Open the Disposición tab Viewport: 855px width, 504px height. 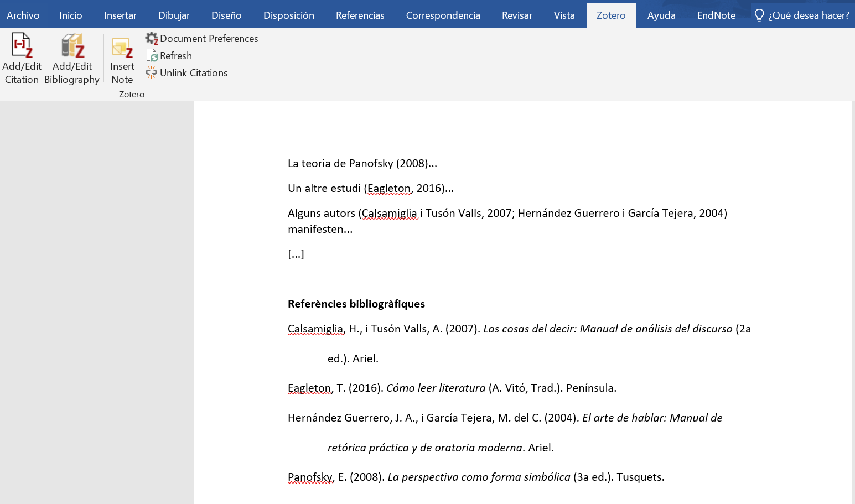[289, 15]
